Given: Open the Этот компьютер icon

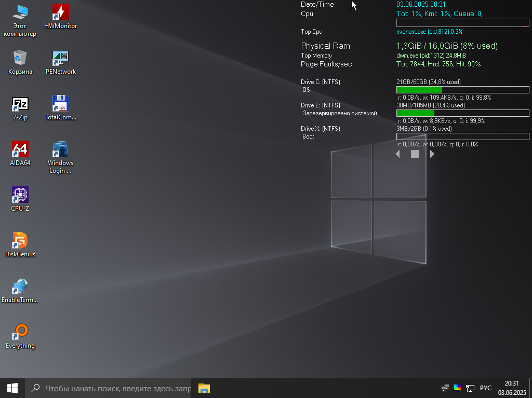Looking at the screenshot, I should tap(20, 12).
